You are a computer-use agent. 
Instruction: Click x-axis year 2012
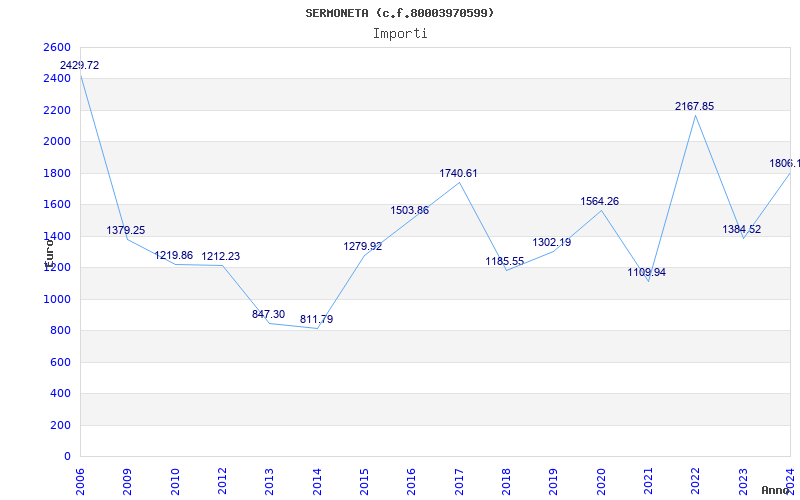click(x=222, y=482)
